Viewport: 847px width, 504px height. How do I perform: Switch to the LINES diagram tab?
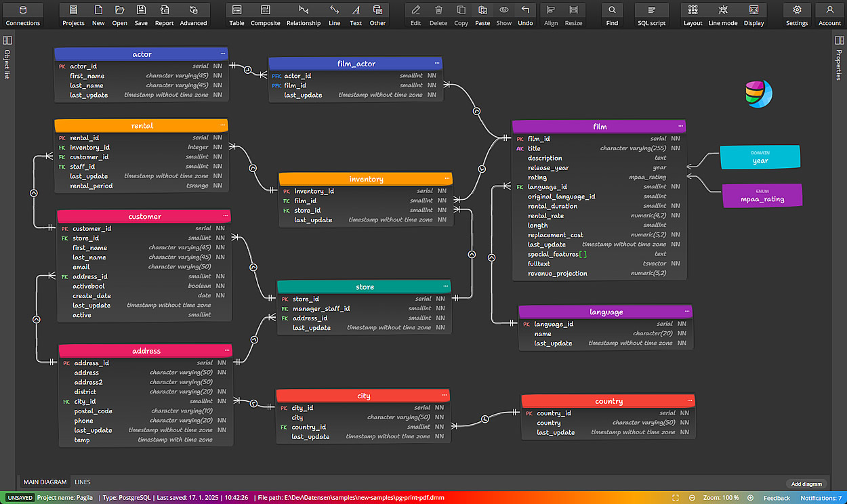click(83, 482)
